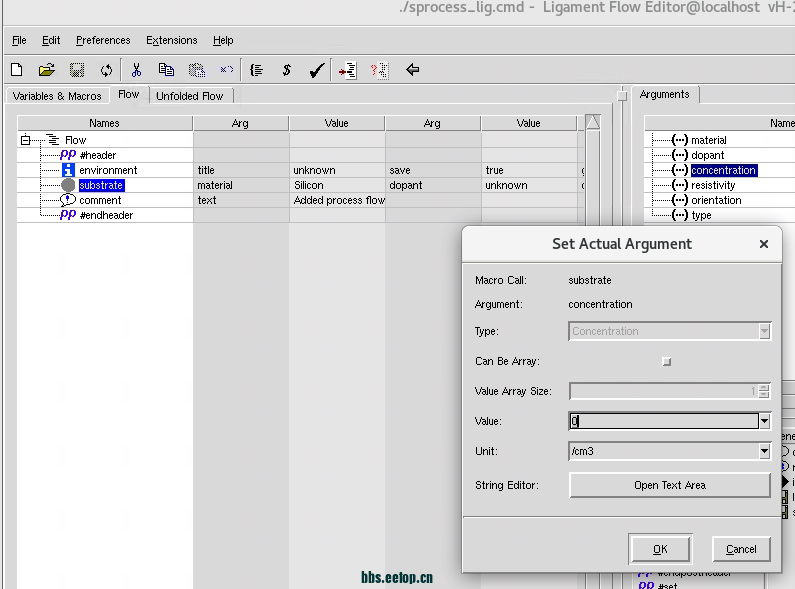Screen dimensions: 795x589
Task: Click the splitter handle left of Arguments tab
Action: tap(622, 95)
